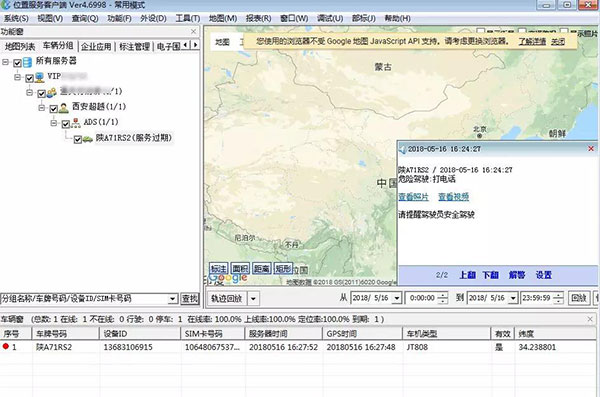Click the 所有服务器 server database icon

27,62
